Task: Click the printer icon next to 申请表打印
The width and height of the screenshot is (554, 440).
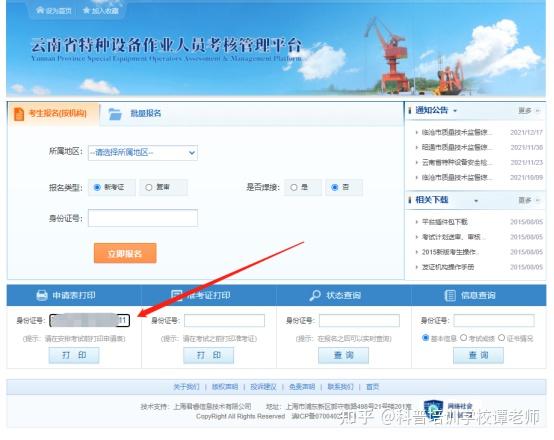Action: [42, 295]
